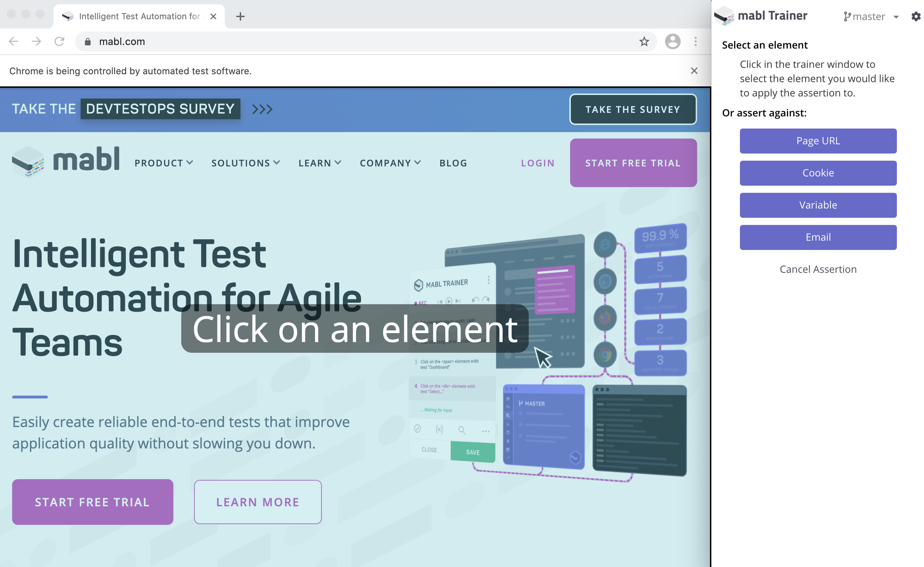The height and width of the screenshot is (567, 924).
Task: Click the TAKE THE SURVEY button
Action: [x=633, y=109]
